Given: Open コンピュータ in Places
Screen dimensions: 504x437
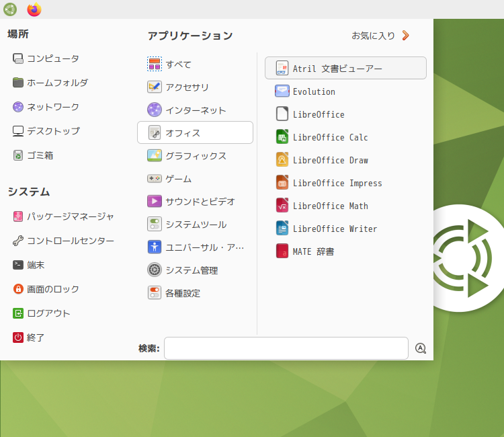Looking at the screenshot, I should (x=46, y=58).
